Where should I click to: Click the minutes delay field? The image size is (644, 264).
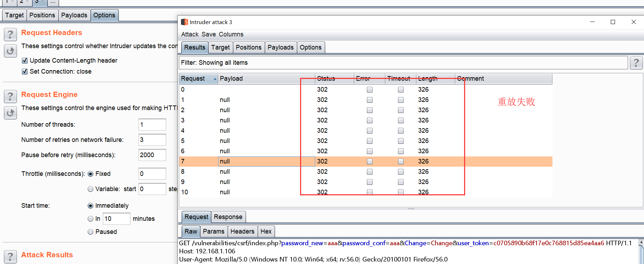pos(116,219)
